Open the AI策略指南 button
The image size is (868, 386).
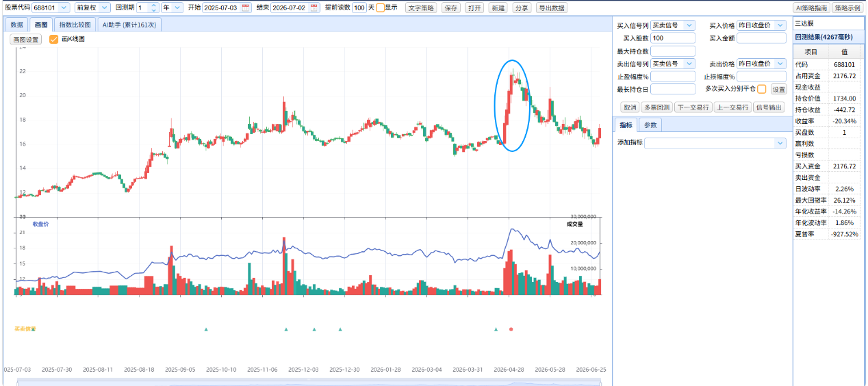(x=810, y=8)
